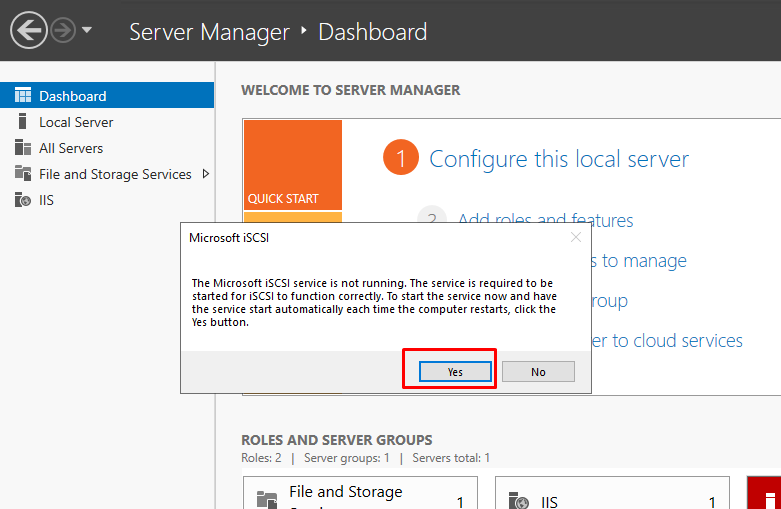
Task: Click the Dashboard grid icon in the sidebar
Action: 23,95
